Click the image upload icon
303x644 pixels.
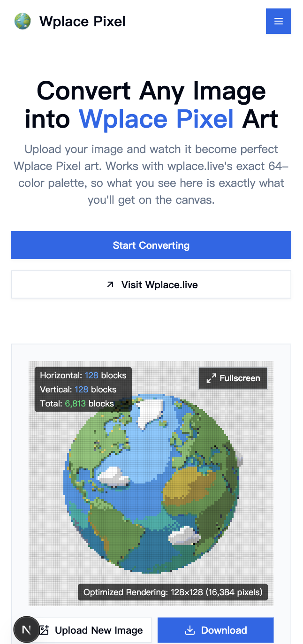44,630
